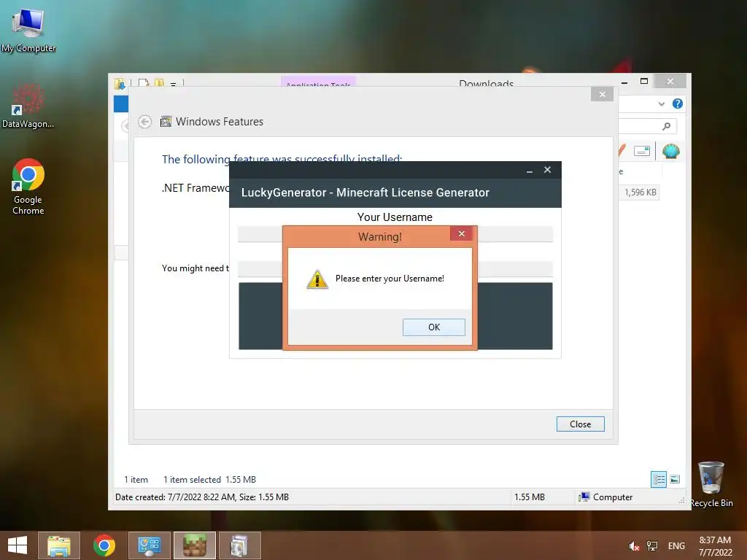Click the shell icon in Downloads ribbon
Screen dimensions: 747x560
[x=671, y=152]
